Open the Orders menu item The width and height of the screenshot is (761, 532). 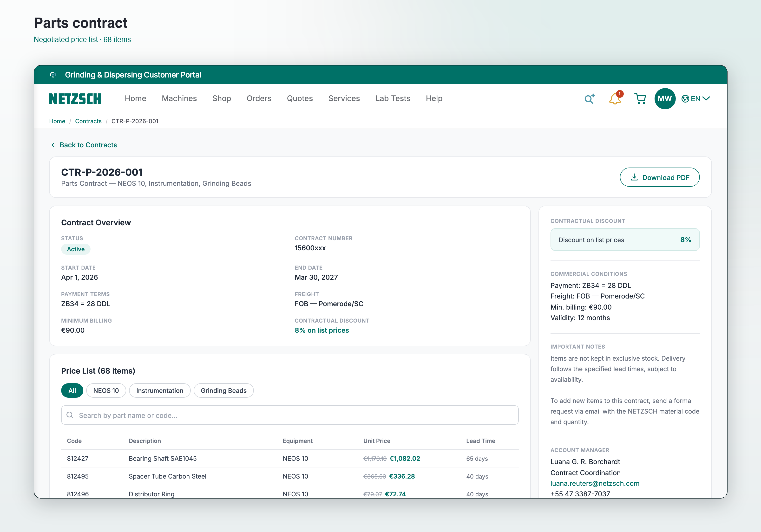coord(259,98)
